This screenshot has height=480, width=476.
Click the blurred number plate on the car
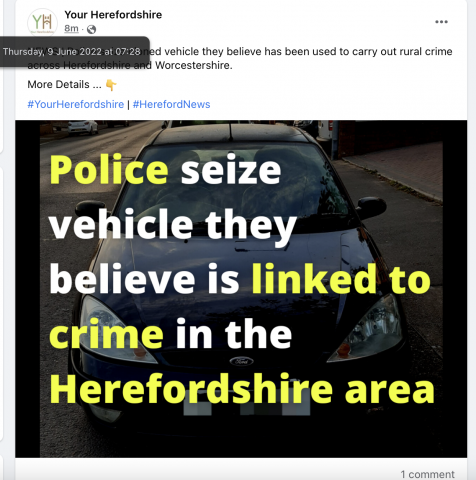click(247, 409)
